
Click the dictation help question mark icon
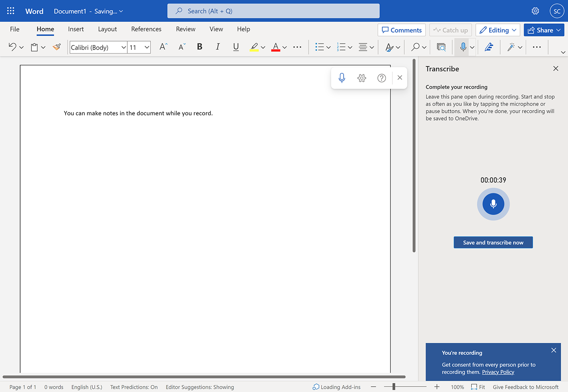pos(381,78)
